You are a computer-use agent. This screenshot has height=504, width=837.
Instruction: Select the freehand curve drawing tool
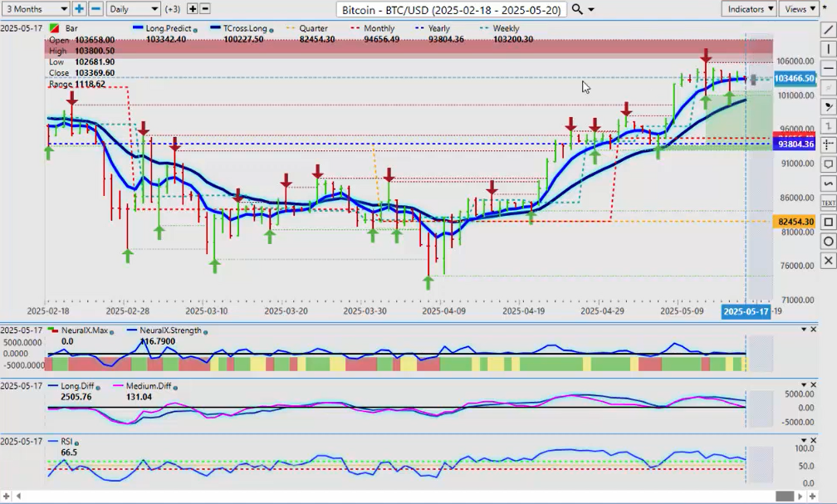pos(828,183)
